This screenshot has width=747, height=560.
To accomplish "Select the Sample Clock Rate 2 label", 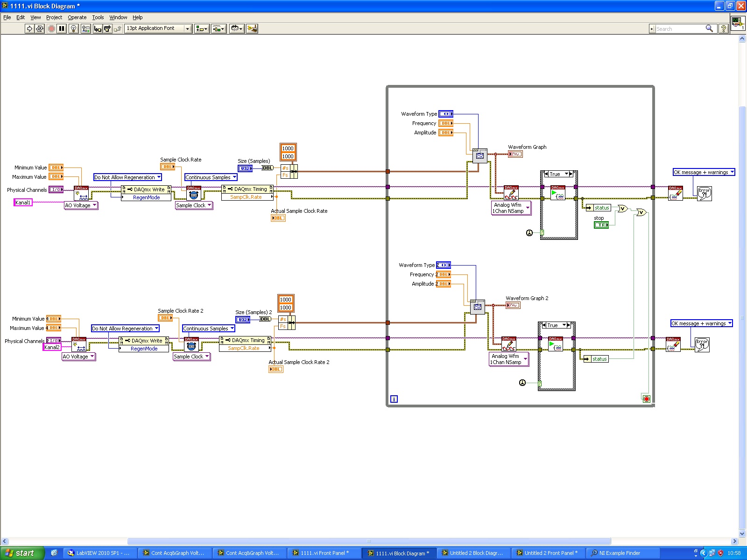I will click(181, 311).
